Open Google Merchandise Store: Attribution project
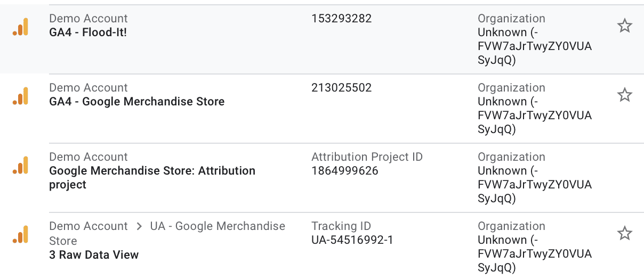 pos(152,178)
